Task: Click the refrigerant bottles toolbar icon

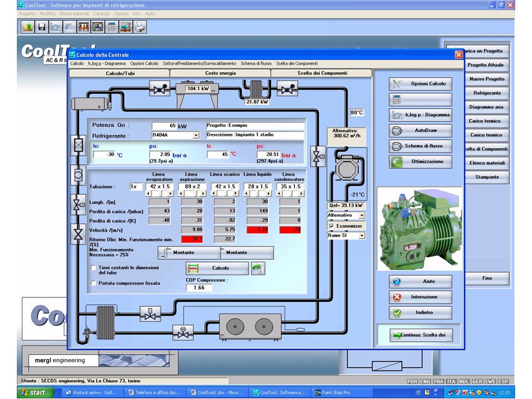Action: (84, 27)
